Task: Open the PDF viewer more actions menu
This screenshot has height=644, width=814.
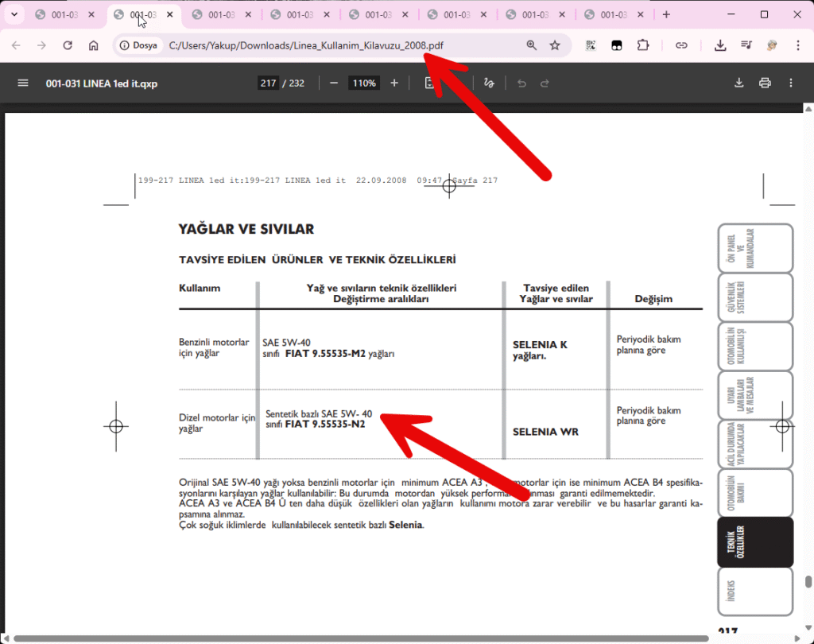Action: [791, 83]
